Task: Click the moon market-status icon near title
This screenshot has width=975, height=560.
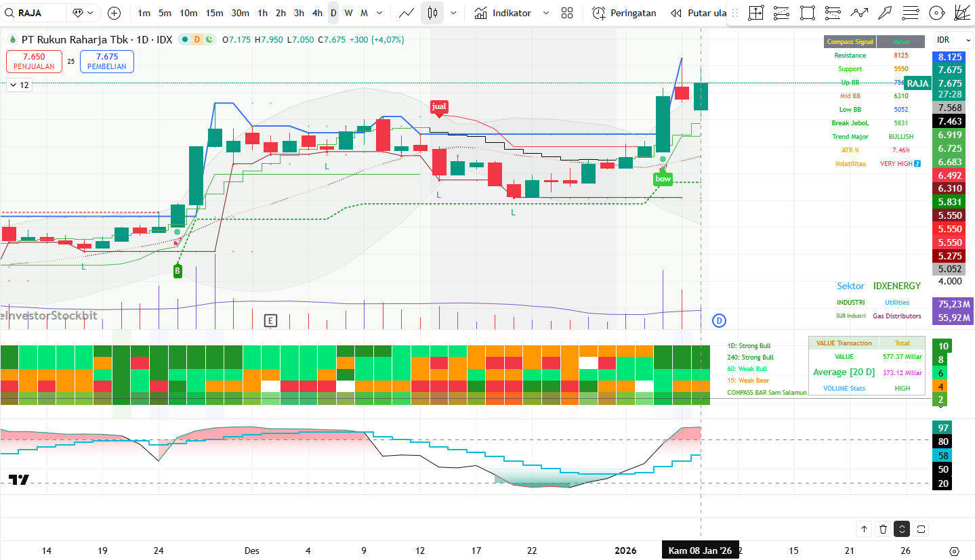Action: coord(209,40)
